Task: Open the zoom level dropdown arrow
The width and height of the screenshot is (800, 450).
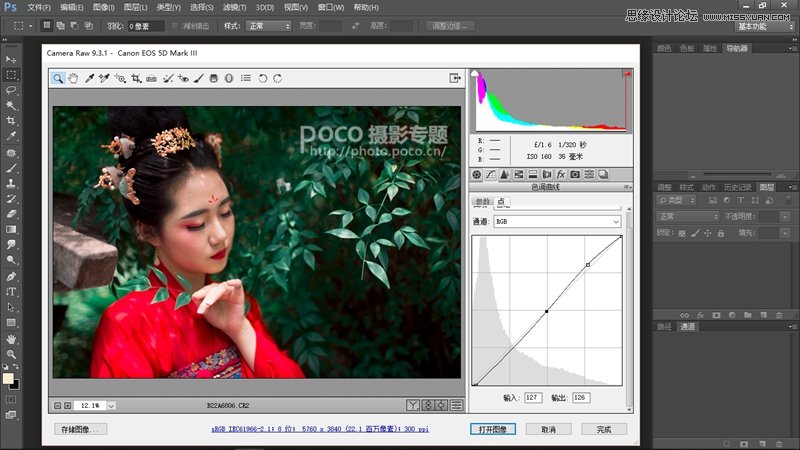Action: (x=111, y=406)
